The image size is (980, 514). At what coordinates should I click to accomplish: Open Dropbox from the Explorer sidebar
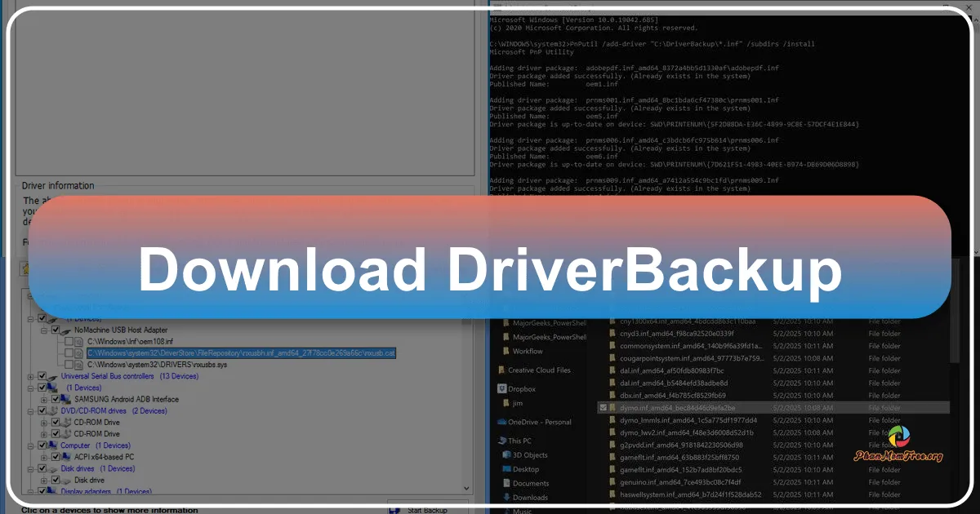(x=523, y=389)
